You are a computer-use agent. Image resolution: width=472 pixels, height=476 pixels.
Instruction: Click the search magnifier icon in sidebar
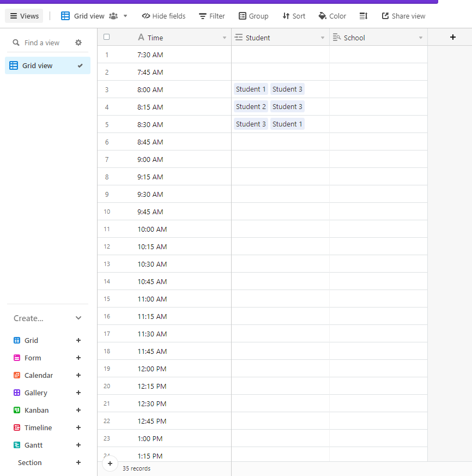(x=16, y=43)
